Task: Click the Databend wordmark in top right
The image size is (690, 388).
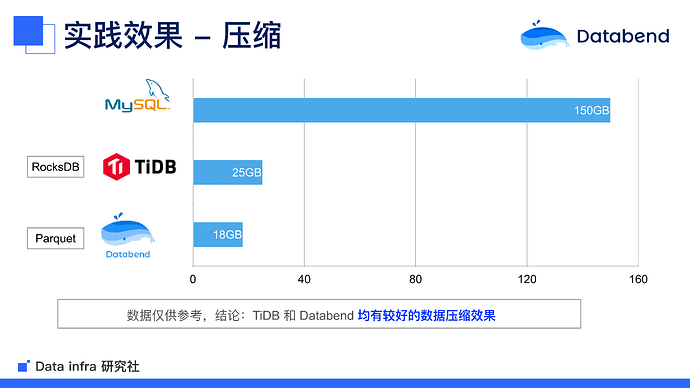Action: 623,36
